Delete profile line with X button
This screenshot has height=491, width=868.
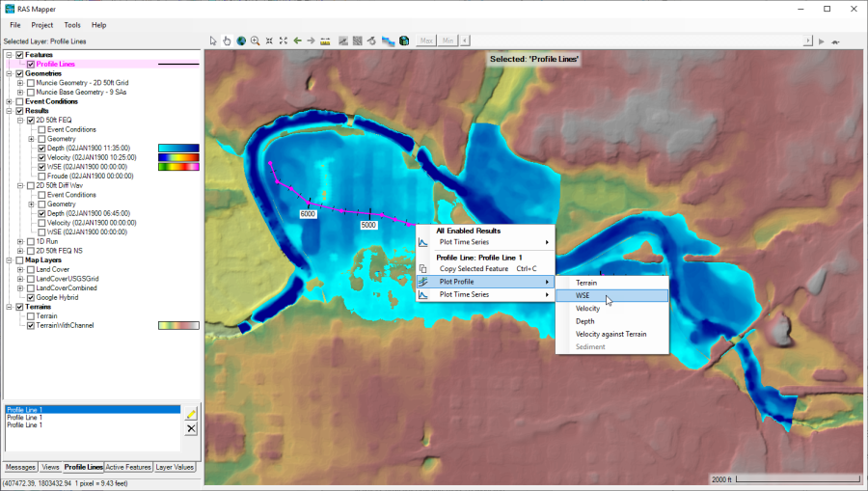click(x=191, y=428)
